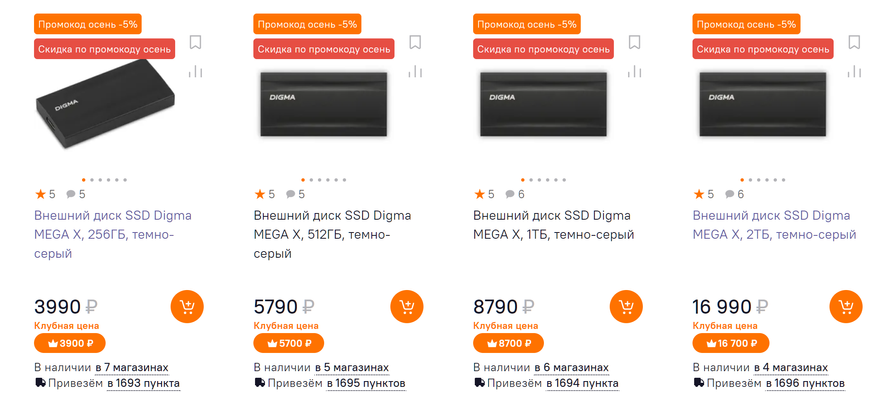Open the 1ТБ Digma disk product image
Image resolution: width=877 pixels, height=403 pixels.
(x=542, y=104)
